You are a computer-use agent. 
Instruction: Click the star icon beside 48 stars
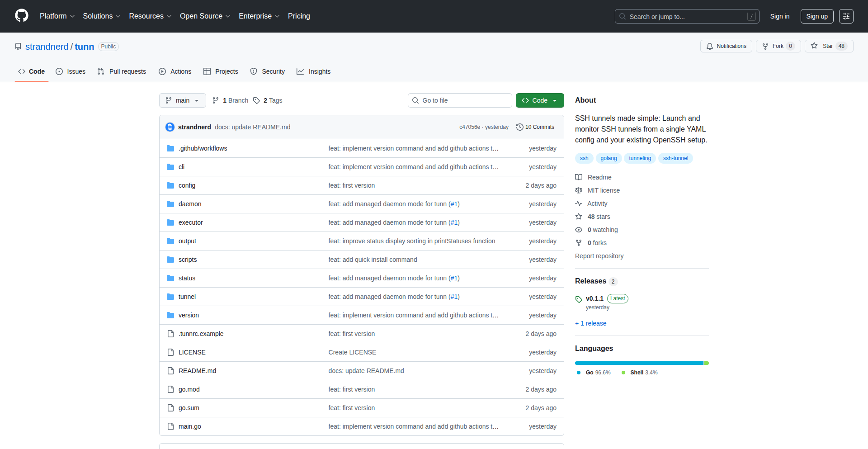[579, 217]
